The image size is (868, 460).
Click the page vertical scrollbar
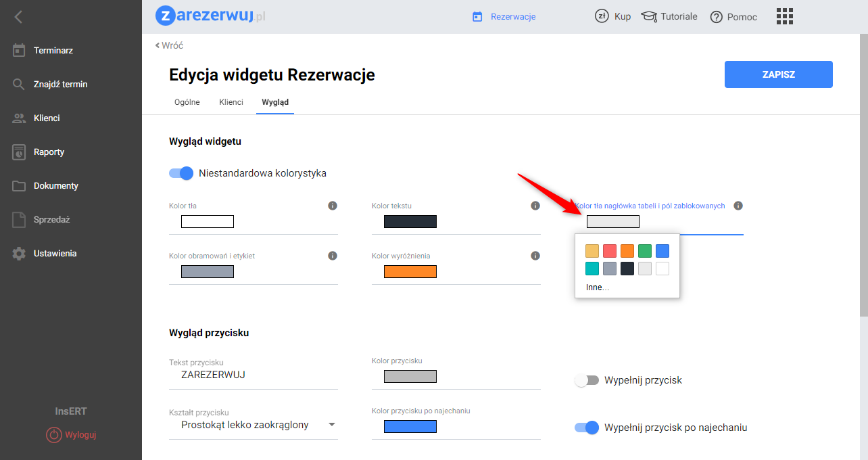click(863, 176)
